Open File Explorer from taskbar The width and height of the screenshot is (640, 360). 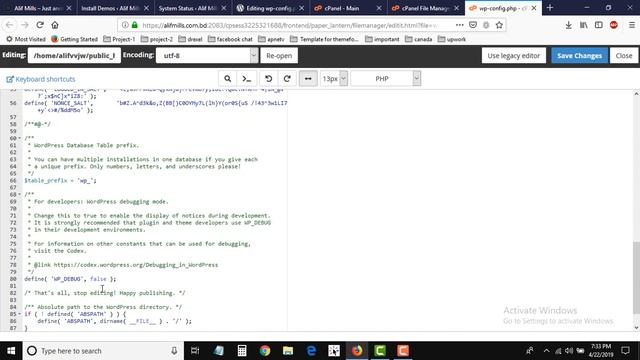(x=288, y=351)
